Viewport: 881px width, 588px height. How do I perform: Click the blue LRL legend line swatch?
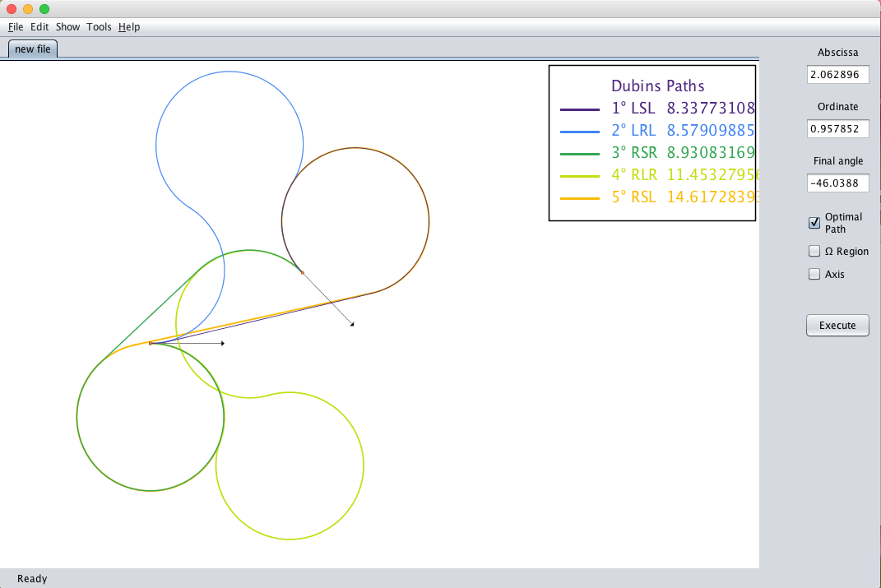(x=579, y=131)
